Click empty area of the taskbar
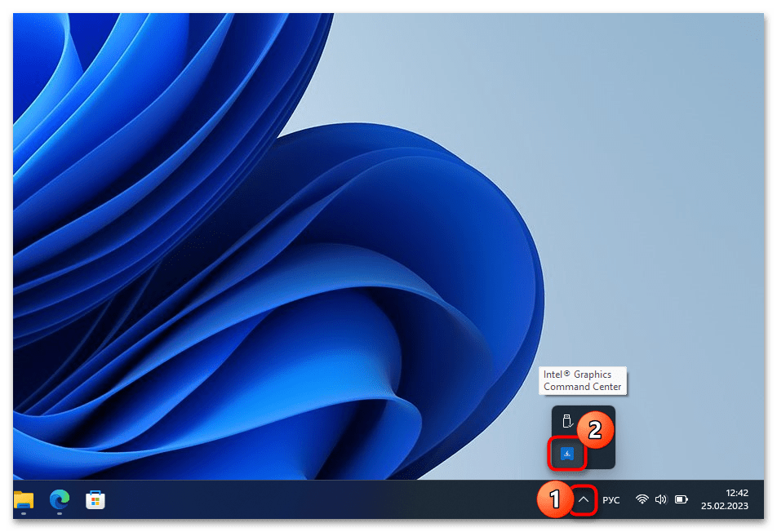The image size is (777, 532). (326, 499)
